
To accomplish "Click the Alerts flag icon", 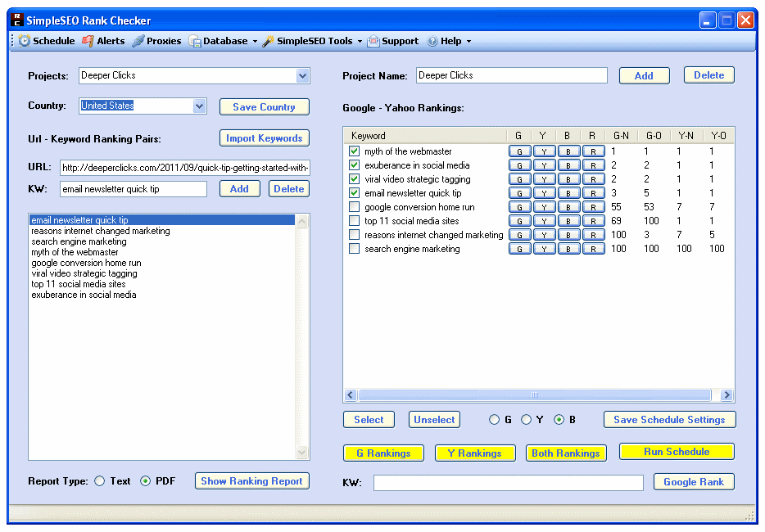I will (x=88, y=41).
